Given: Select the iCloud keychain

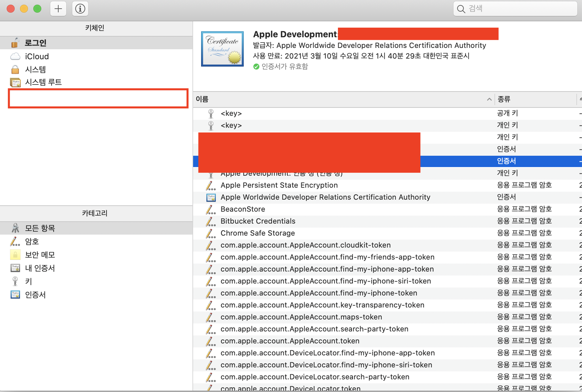Looking at the screenshot, I should tap(96, 56).
